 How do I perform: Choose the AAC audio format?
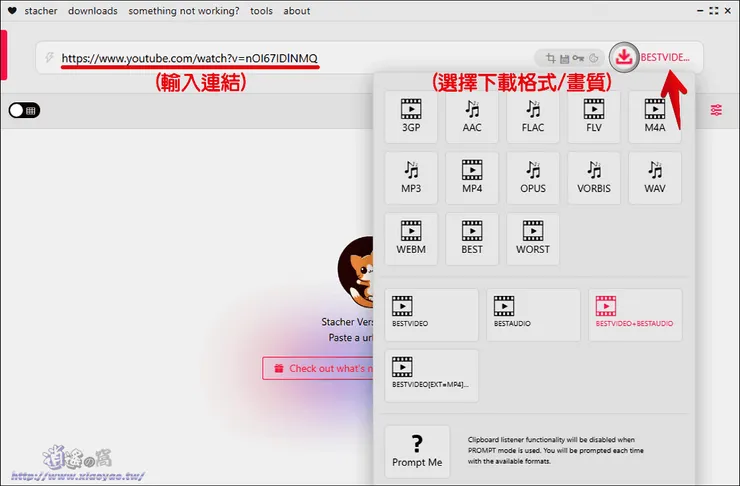(x=472, y=117)
